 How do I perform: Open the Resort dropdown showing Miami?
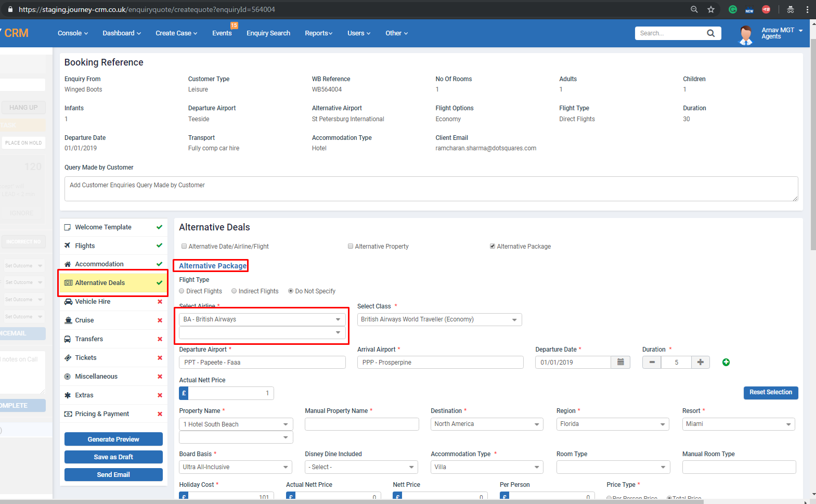point(738,424)
